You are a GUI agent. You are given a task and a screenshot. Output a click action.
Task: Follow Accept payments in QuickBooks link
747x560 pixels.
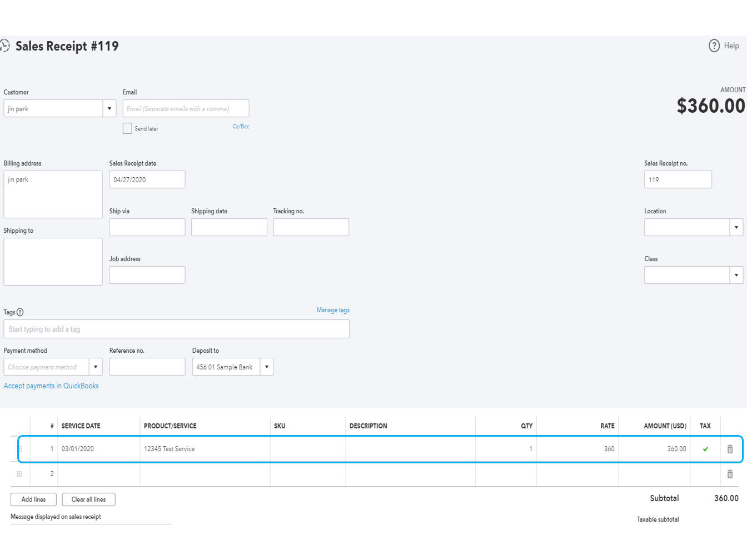pyautogui.click(x=51, y=386)
